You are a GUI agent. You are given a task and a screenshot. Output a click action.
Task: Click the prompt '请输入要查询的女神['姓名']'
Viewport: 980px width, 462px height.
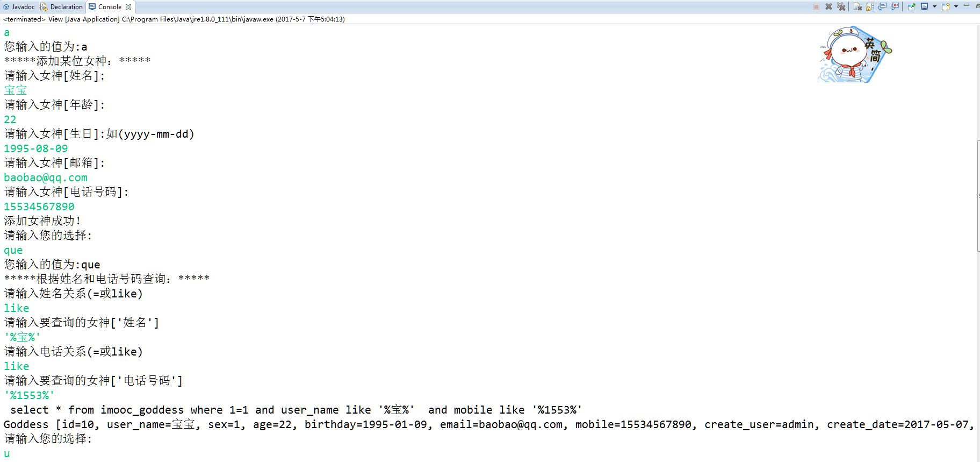pyautogui.click(x=82, y=323)
